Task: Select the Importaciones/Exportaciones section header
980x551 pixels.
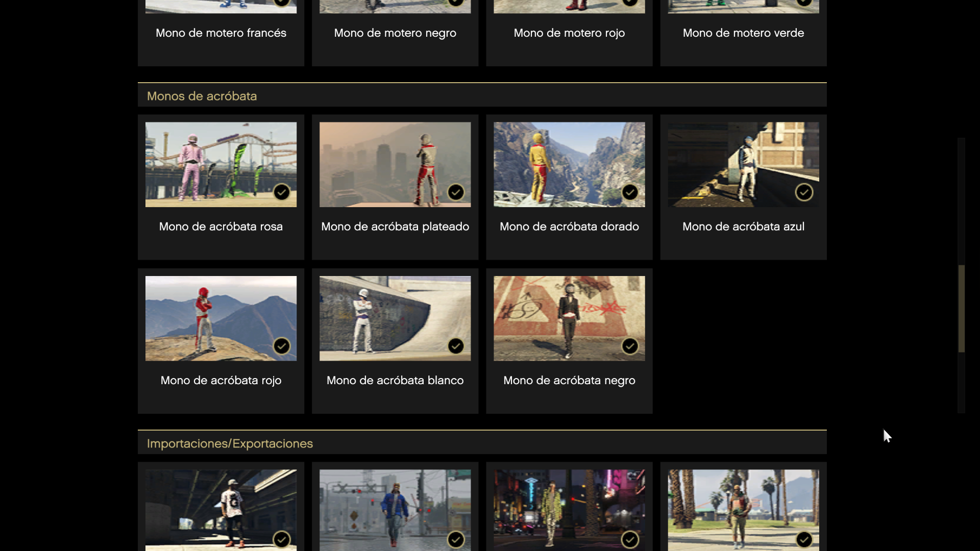Action: (x=230, y=443)
